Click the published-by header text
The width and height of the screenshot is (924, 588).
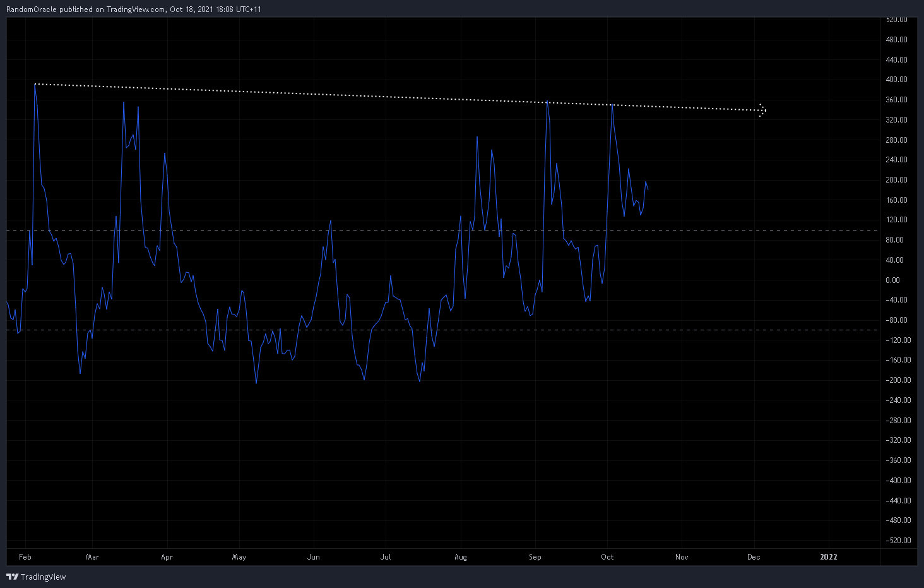[134, 9]
